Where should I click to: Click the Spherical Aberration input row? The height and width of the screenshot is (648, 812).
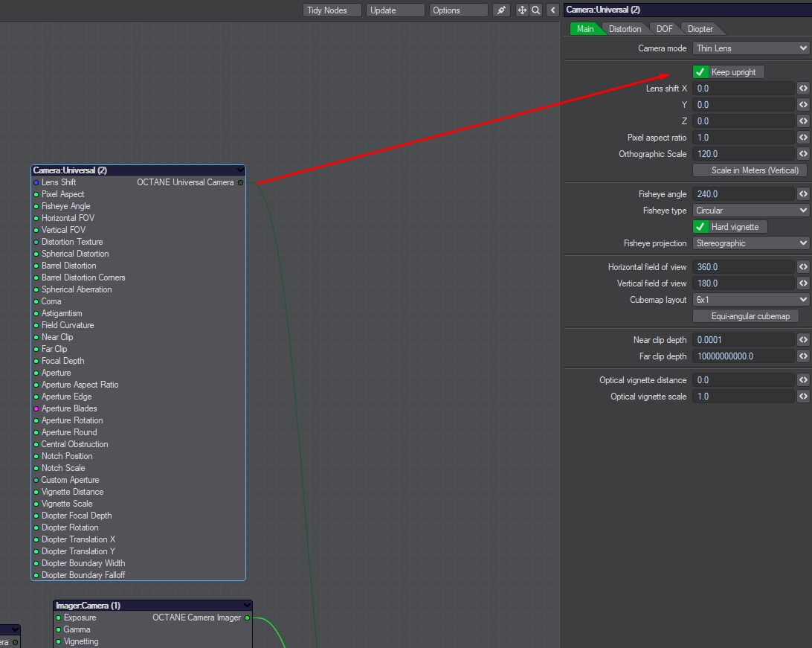point(138,289)
